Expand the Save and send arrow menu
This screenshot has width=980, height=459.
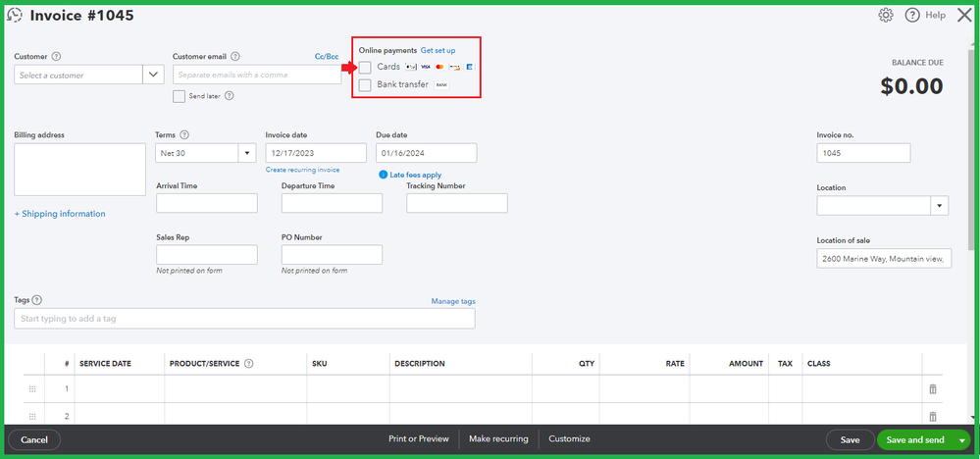(962, 440)
